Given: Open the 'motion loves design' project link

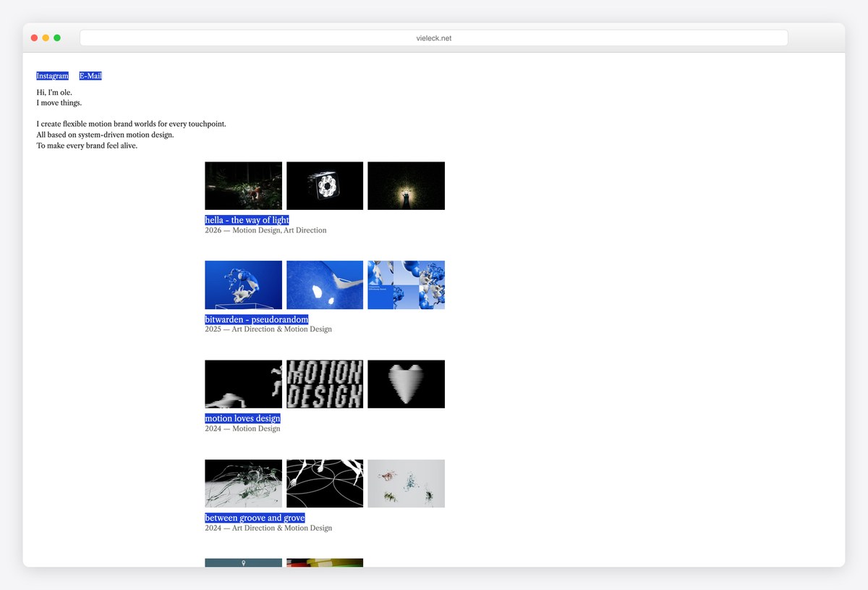Looking at the screenshot, I should tap(242, 418).
